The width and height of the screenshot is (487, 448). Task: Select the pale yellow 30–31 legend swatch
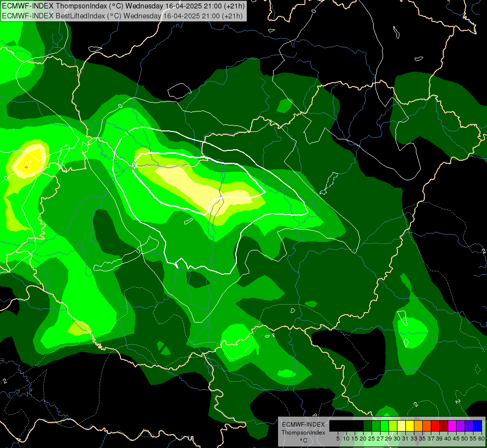(x=401, y=426)
